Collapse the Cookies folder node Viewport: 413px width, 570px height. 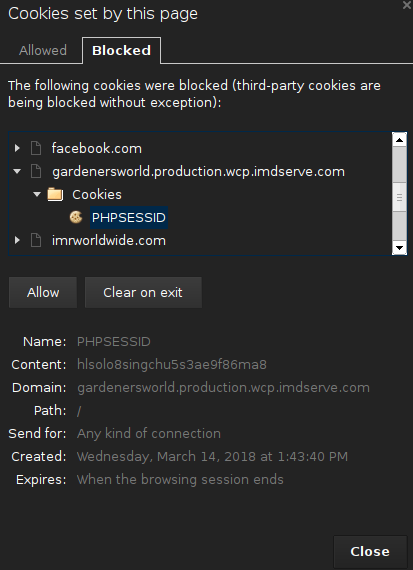click(37, 194)
